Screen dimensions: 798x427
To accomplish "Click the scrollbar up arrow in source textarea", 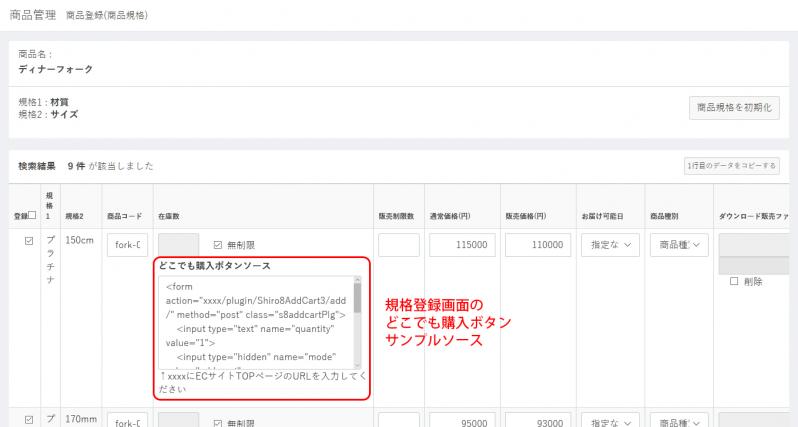I will pyautogui.click(x=357, y=279).
